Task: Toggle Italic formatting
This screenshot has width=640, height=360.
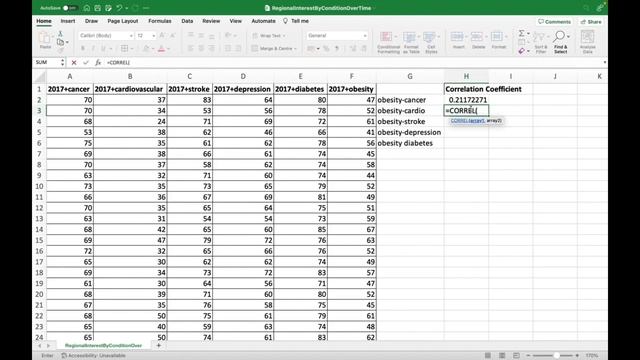Action: click(x=93, y=49)
